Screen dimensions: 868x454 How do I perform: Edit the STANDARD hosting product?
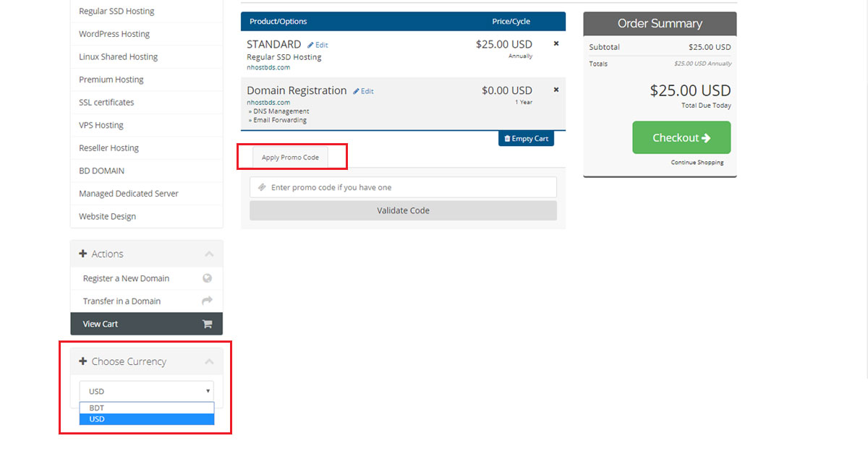(318, 45)
